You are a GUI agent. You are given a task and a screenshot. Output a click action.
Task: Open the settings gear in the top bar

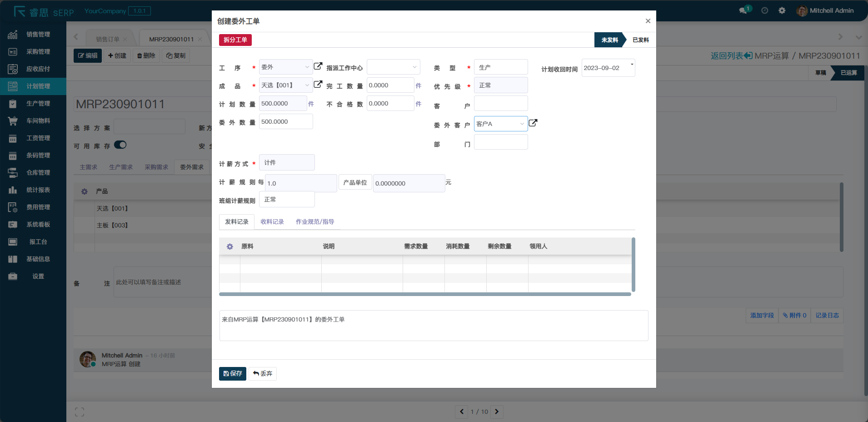[782, 10]
